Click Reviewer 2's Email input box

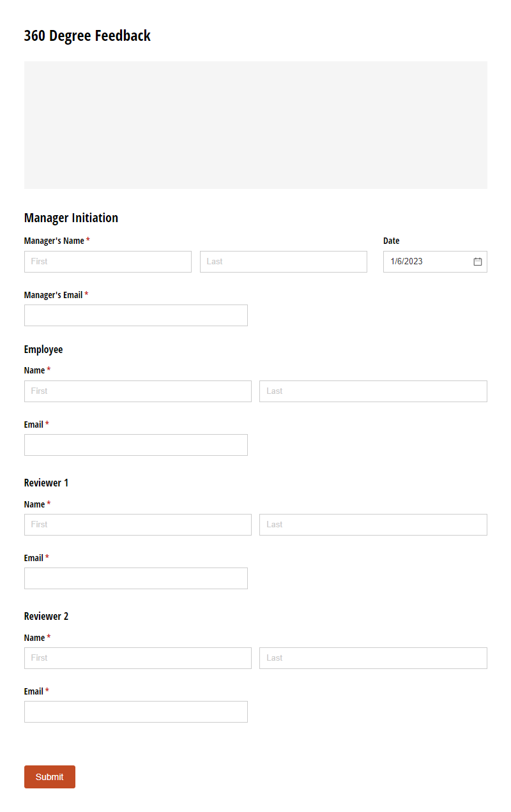pos(135,711)
